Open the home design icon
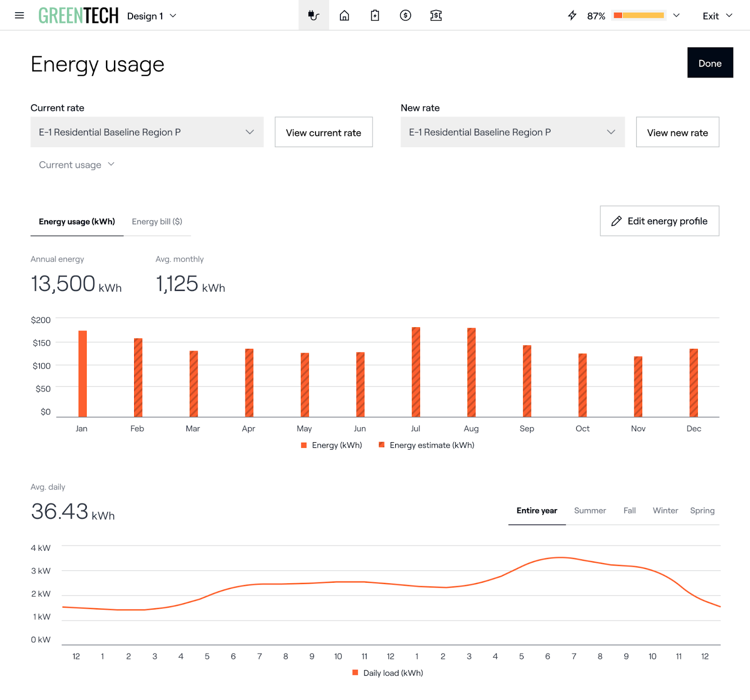The width and height of the screenshot is (750, 700). [x=344, y=15]
